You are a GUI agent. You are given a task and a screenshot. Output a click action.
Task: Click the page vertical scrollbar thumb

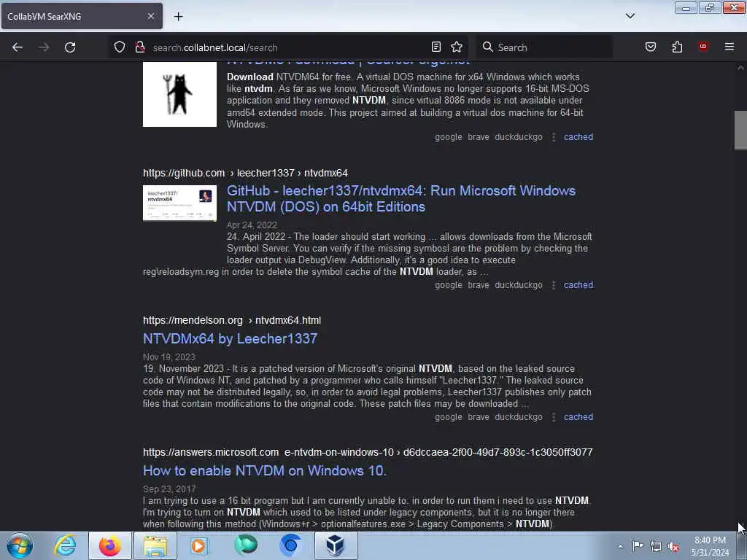[740, 130]
